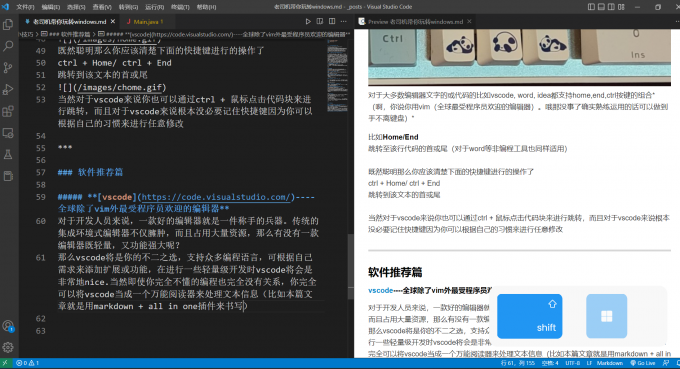Change end of line sequence LF
This screenshot has height=369, width=680.
589,363
